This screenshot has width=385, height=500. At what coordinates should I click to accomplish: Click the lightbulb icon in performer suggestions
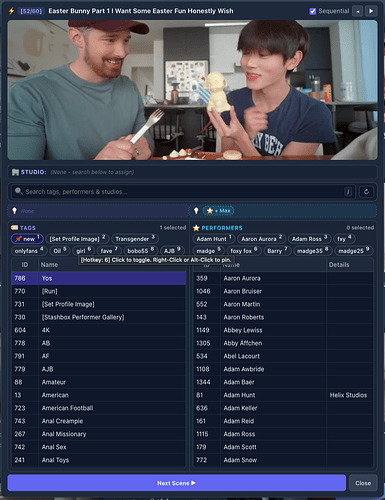tap(196, 211)
